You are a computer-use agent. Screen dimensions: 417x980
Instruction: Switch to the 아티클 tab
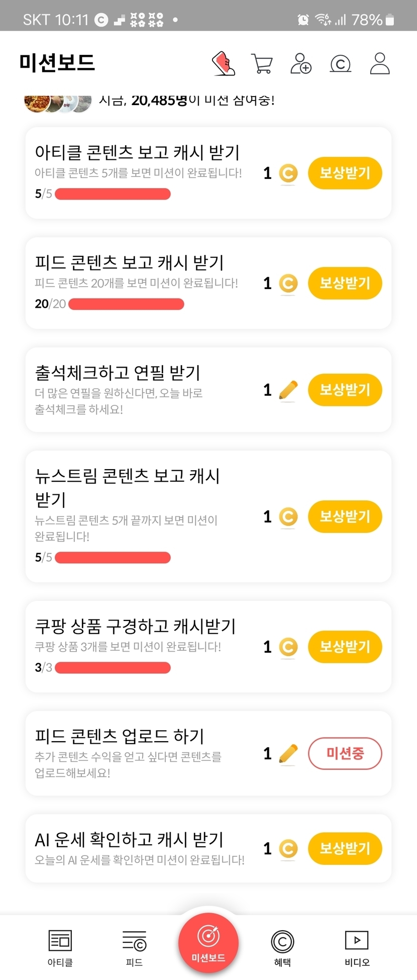click(x=60, y=948)
